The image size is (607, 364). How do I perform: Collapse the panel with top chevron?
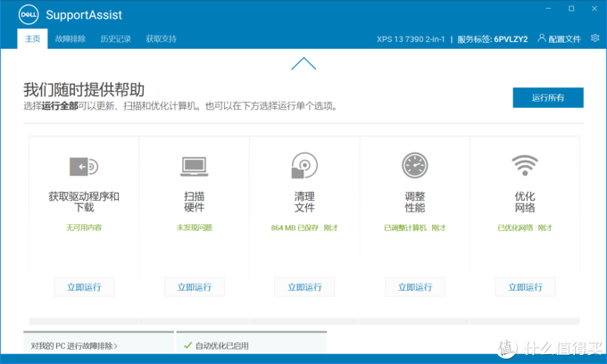303,64
